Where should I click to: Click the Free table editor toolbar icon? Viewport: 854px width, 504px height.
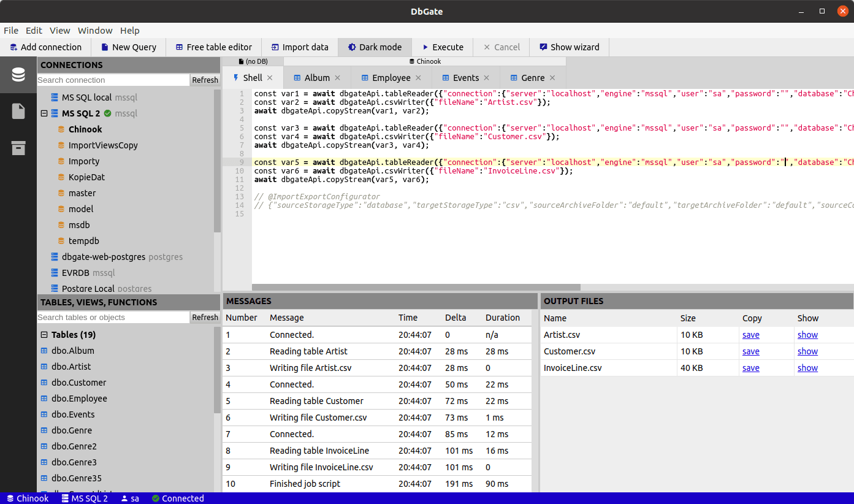[179, 47]
